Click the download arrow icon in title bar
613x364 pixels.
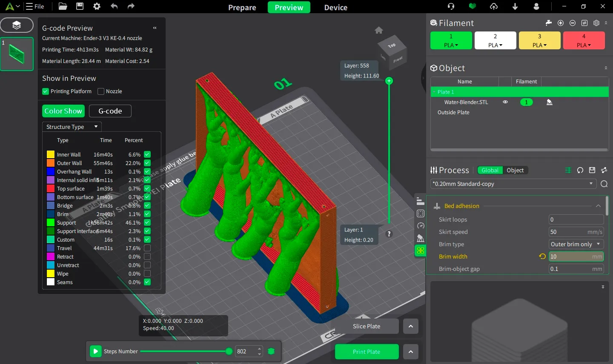(x=515, y=6)
